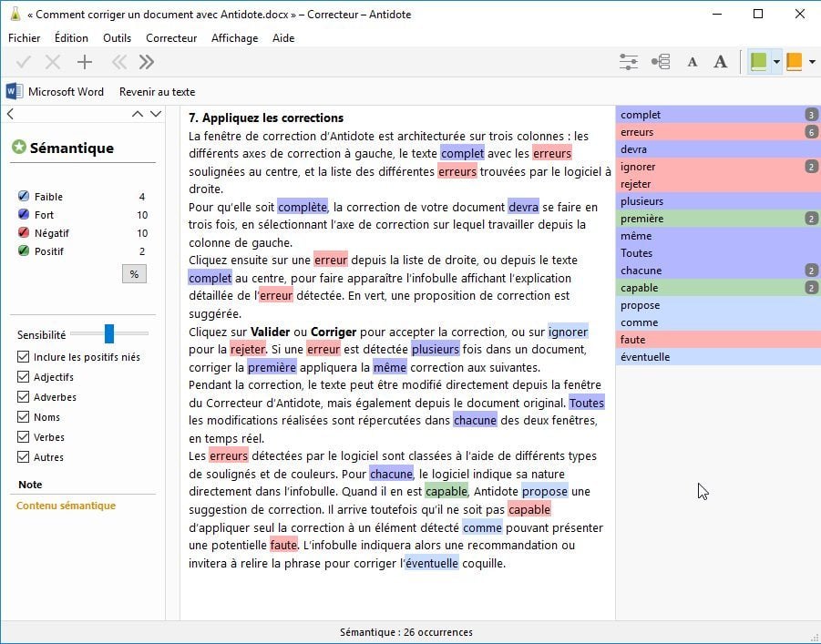Viewport: 821px width, 644px height.
Task: Open the Outils menu
Action: 117,38
